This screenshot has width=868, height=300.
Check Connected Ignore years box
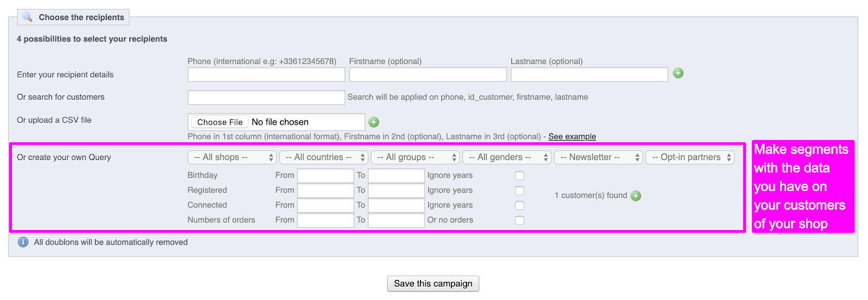[x=519, y=205]
